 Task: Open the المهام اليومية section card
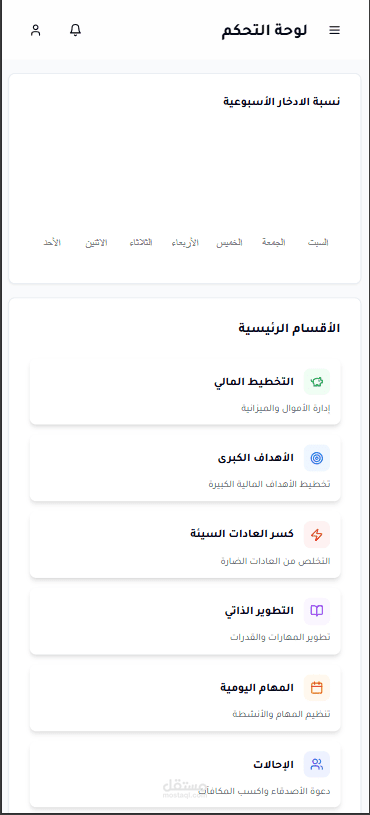185,698
